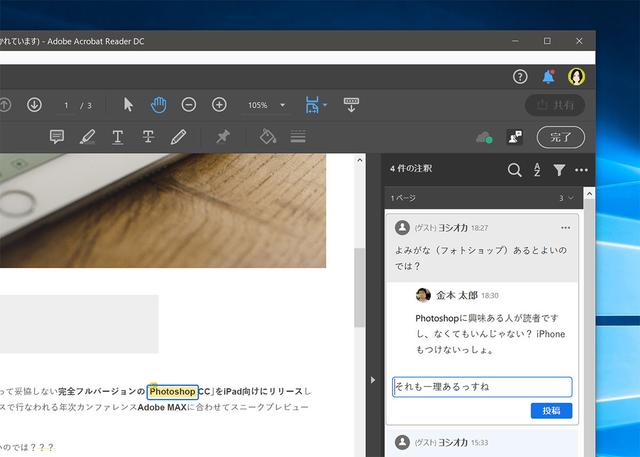Image resolution: width=640 pixels, height=457 pixels.
Task: Open fit page options dropdown arrow
Action: pyautogui.click(x=325, y=105)
